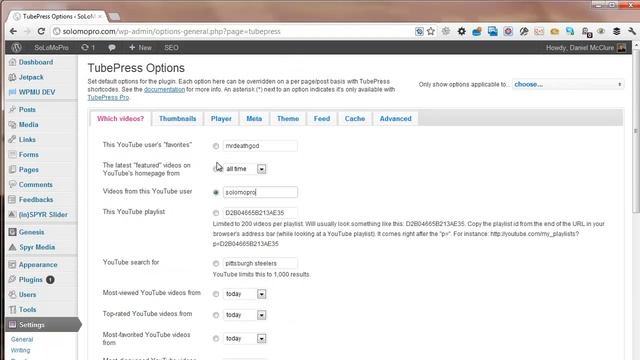Select YouTube search for radio button
The height and width of the screenshot is (360, 640).
pos(216,264)
